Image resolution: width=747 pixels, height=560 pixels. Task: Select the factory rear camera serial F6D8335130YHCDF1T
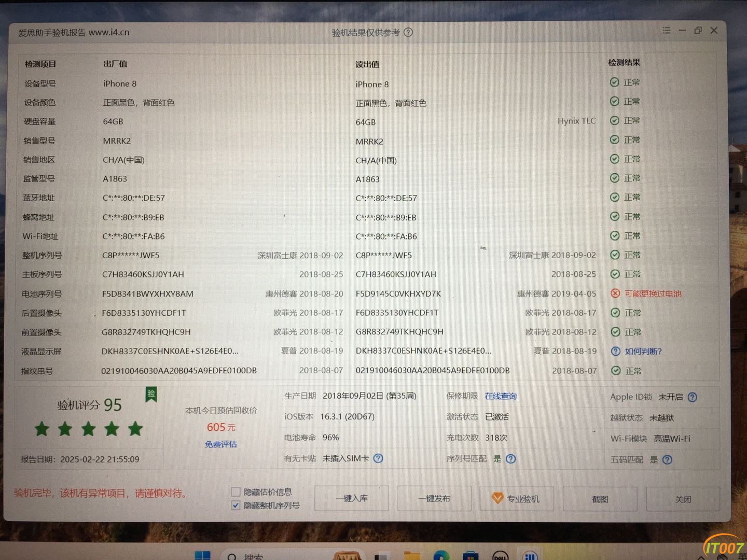point(144,313)
